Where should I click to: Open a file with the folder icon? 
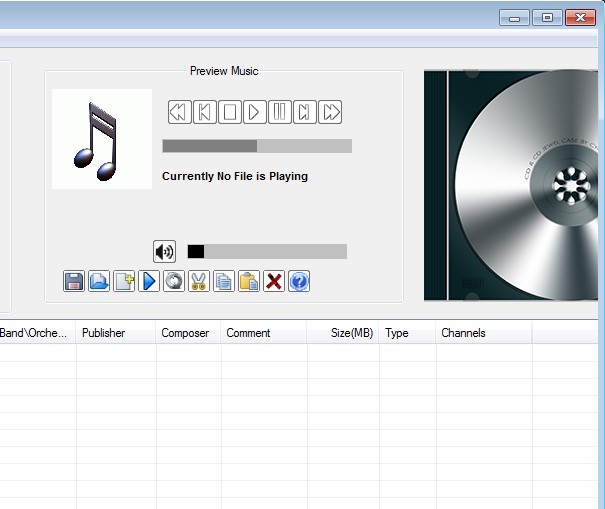coord(99,281)
